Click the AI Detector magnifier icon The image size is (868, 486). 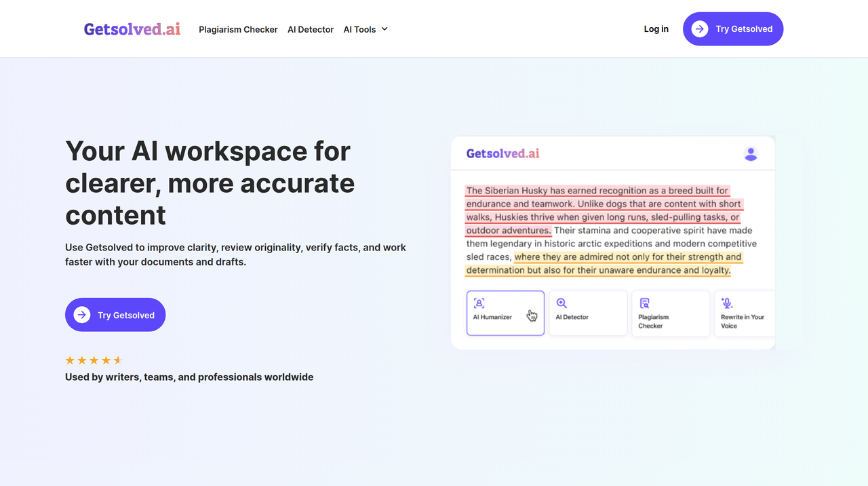click(x=561, y=303)
